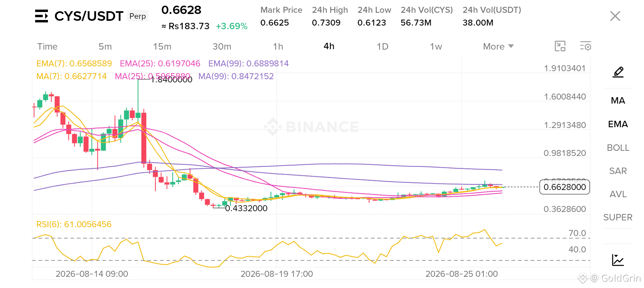Click the 2026-08-19 17:00 date label
The image size is (644, 288).
pyautogui.click(x=277, y=274)
